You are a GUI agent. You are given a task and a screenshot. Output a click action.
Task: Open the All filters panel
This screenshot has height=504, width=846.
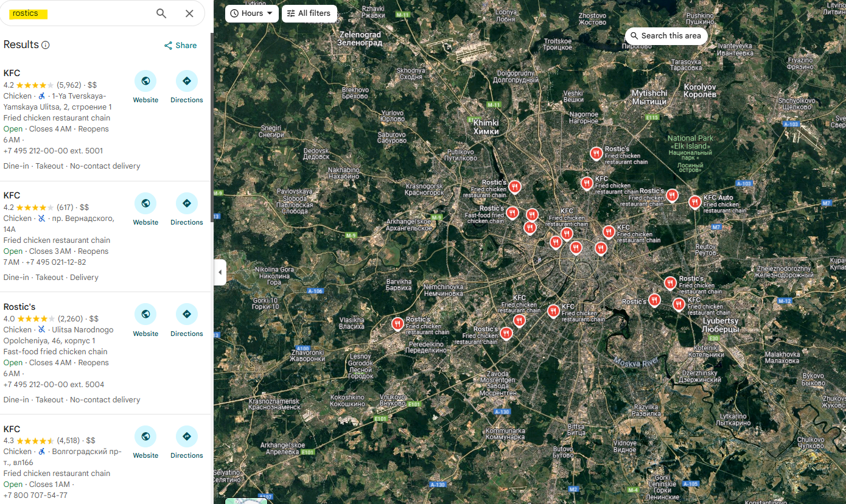click(309, 13)
